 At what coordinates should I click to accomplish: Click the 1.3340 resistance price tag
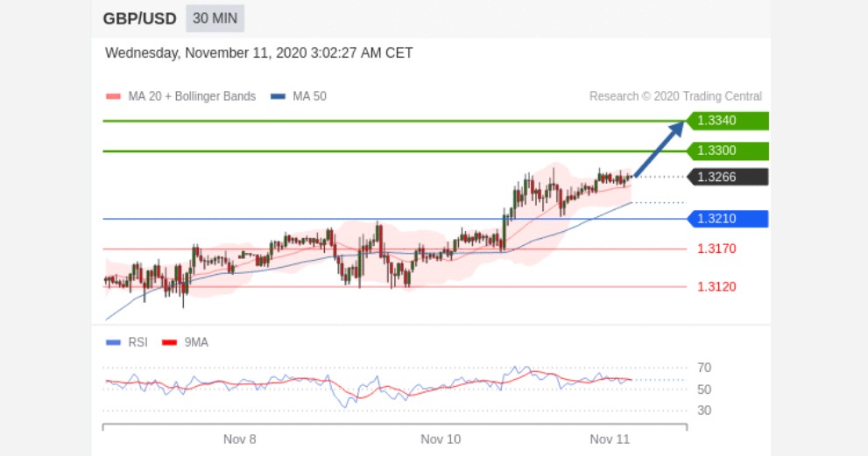pos(727,121)
